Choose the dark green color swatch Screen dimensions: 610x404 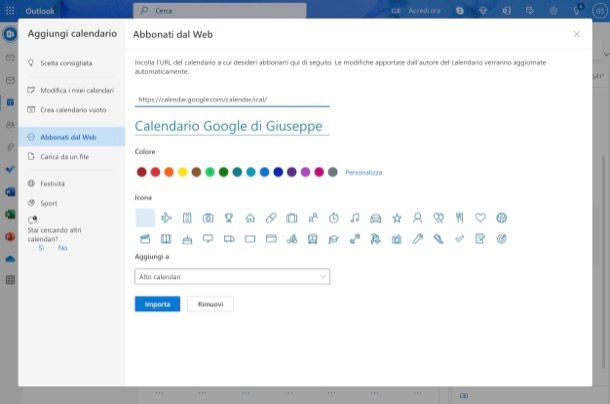[223, 172]
